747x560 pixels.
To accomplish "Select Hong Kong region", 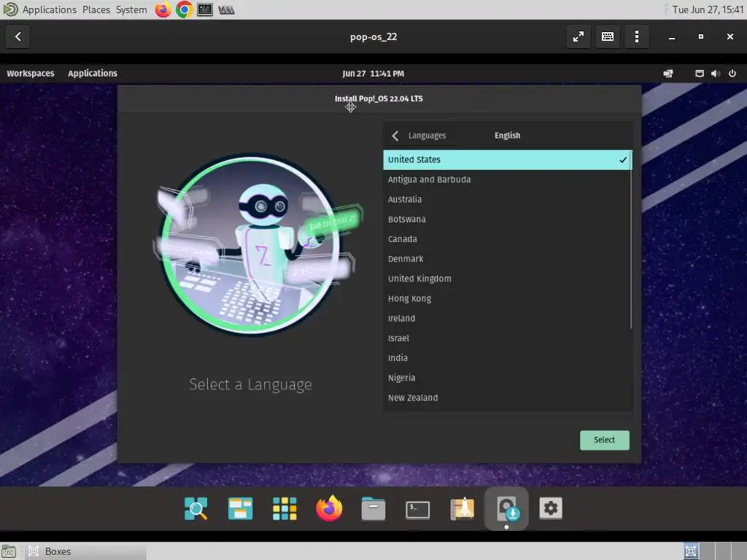I will point(508,298).
